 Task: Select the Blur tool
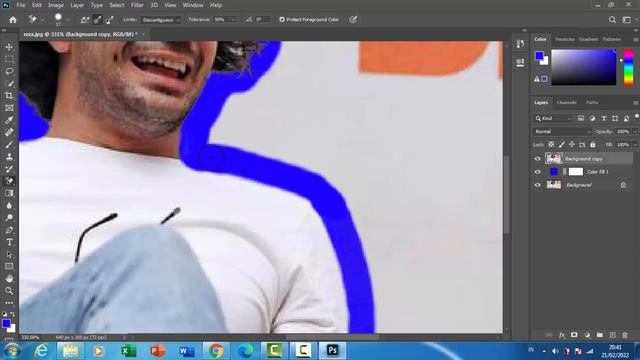pos(9,205)
